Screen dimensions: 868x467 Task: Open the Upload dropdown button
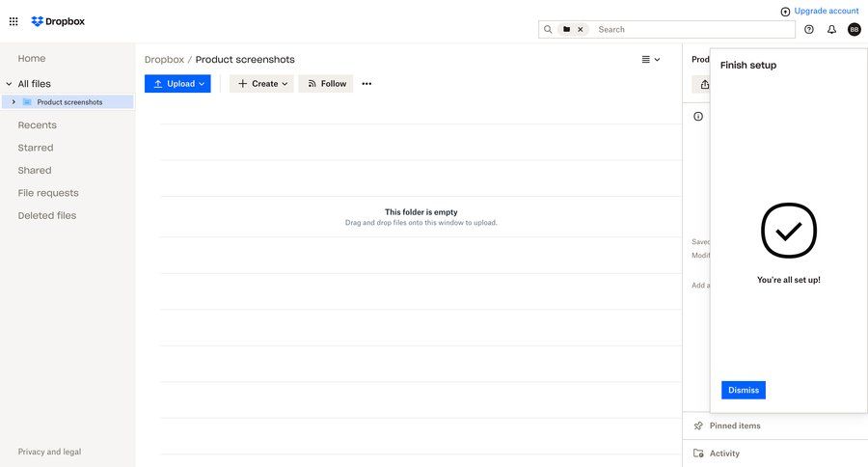pos(177,84)
